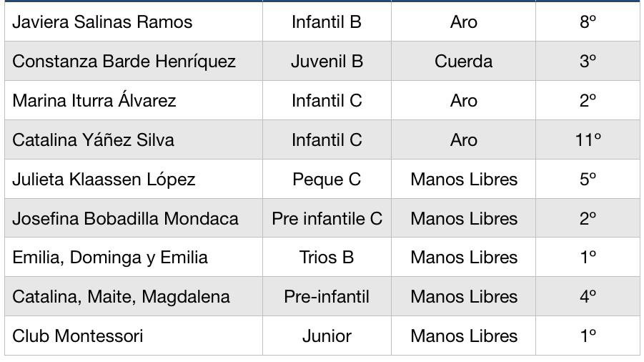Click the Catalina, Maite, Magdalena cell
Image resolution: width=644 pixels, height=362 pixels.
(134, 296)
